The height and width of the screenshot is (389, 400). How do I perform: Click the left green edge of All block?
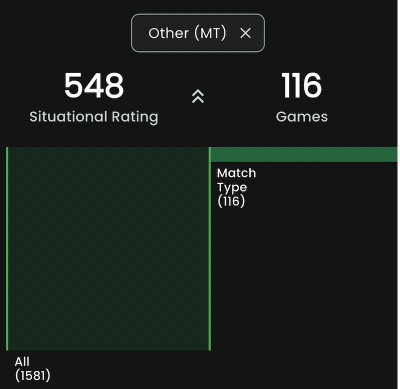[x=7, y=249]
